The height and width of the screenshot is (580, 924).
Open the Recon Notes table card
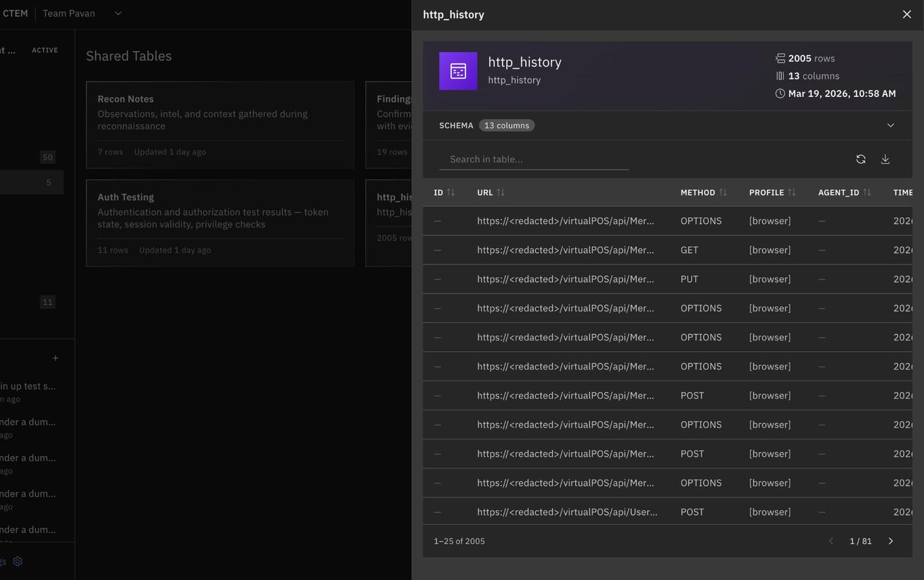(220, 125)
